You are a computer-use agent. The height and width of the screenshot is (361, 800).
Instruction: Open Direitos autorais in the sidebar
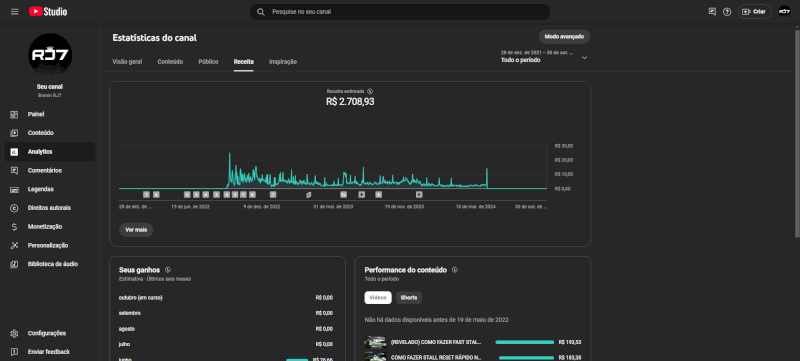pyautogui.click(x=50, y=208)
